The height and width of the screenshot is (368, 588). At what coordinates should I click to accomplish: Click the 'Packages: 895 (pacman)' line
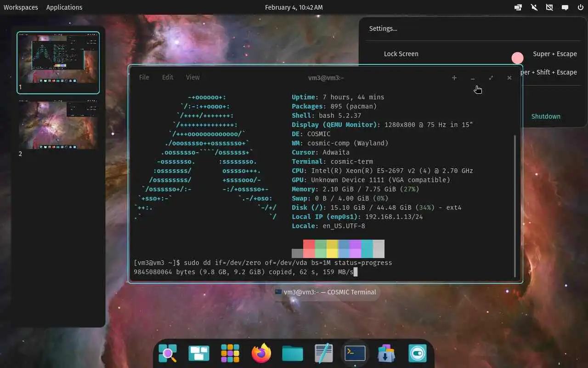click(334, 106)
